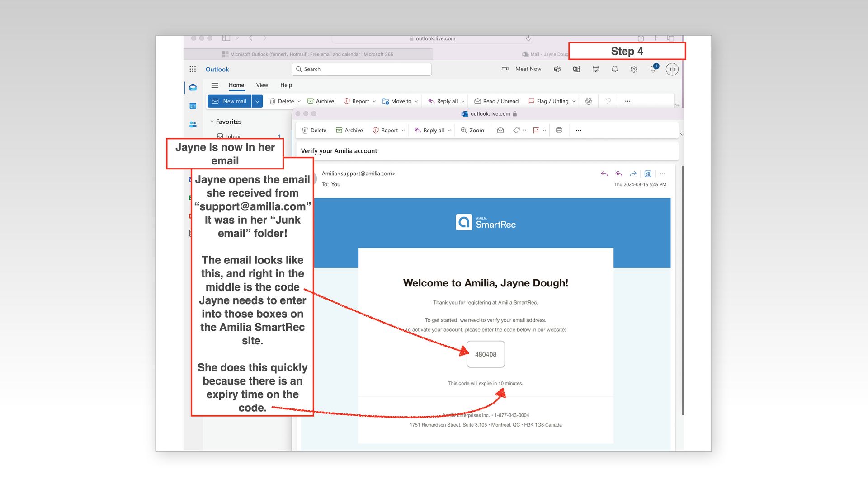Expand the main ribbon chevron
The image size is (868, 488).
pos(677,105)
